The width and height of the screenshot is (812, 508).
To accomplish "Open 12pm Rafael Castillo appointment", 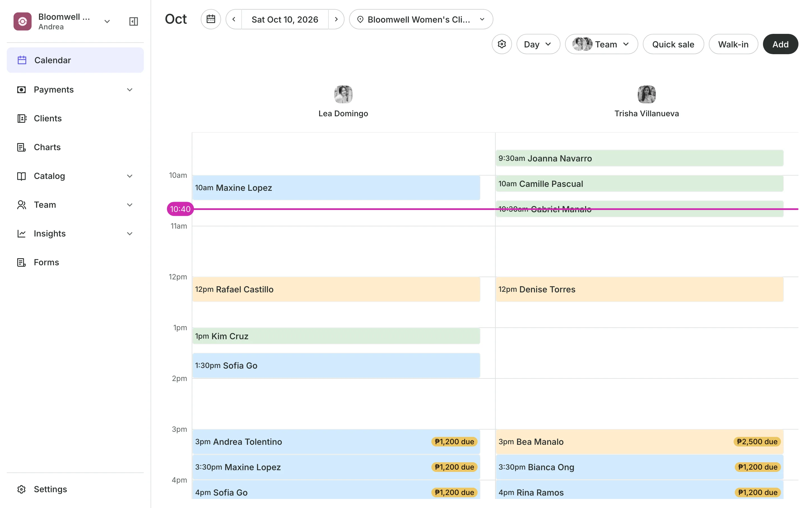I will [336, 289].
